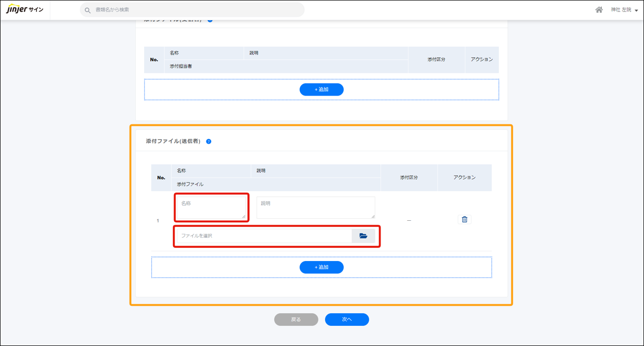Viewport: 644px width, 346px height.
Task: Click the 説明 text area in row 1
Action: tap(315, 207)
